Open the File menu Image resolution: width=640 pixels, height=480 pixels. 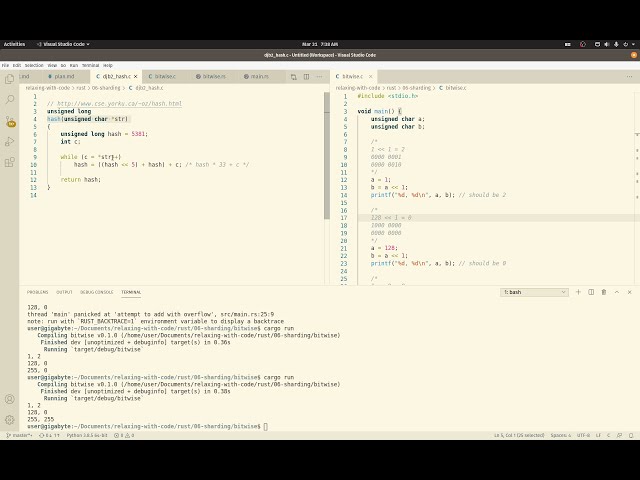click(x=5, y=65)
